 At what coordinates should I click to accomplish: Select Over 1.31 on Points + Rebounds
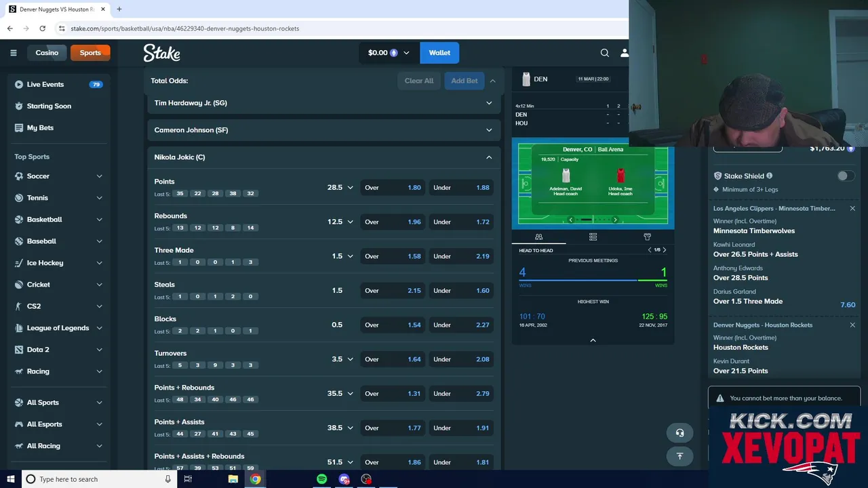click(393, 394)
